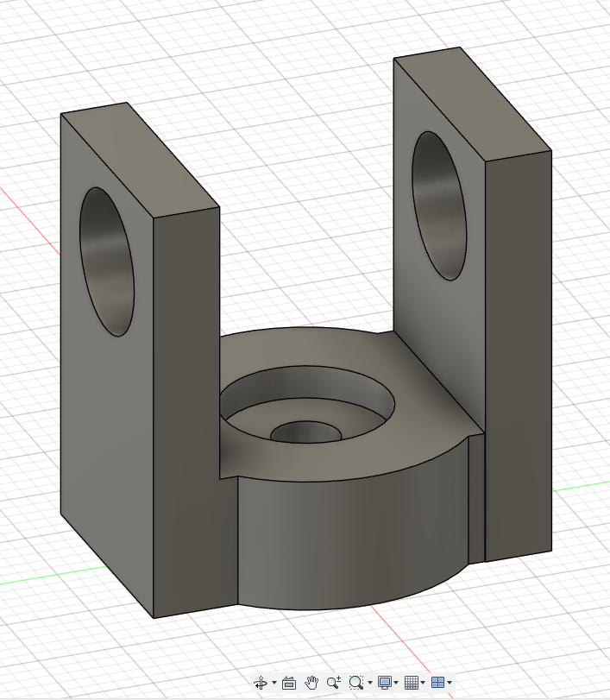Click the Look At icon
This screenshot has width=610, height=700.
coord(289,683)
